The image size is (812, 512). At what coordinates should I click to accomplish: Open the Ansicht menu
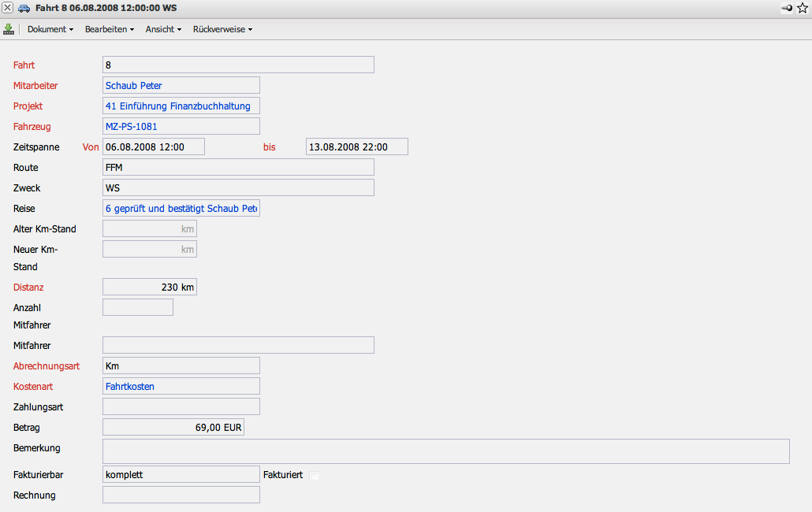[163, 29]
